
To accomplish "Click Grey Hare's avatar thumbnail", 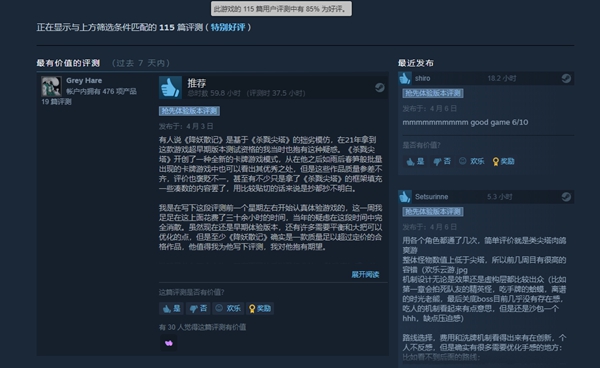I will (51, 86).
